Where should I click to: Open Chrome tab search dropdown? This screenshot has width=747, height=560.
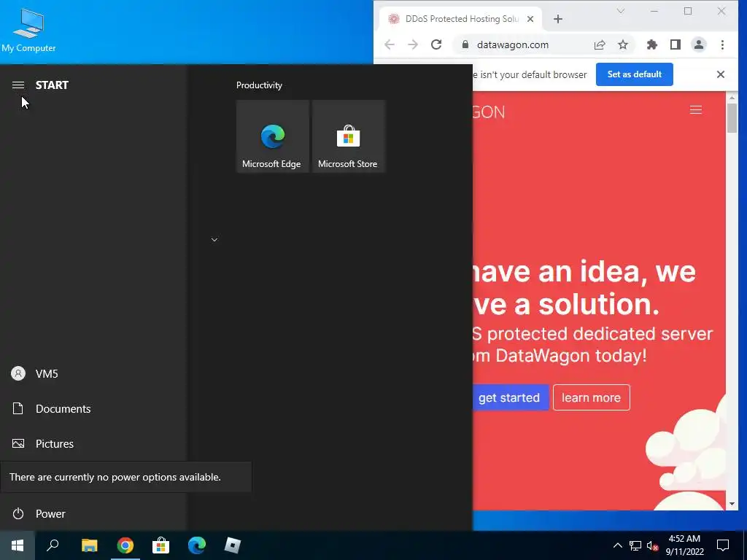(620, 11)
